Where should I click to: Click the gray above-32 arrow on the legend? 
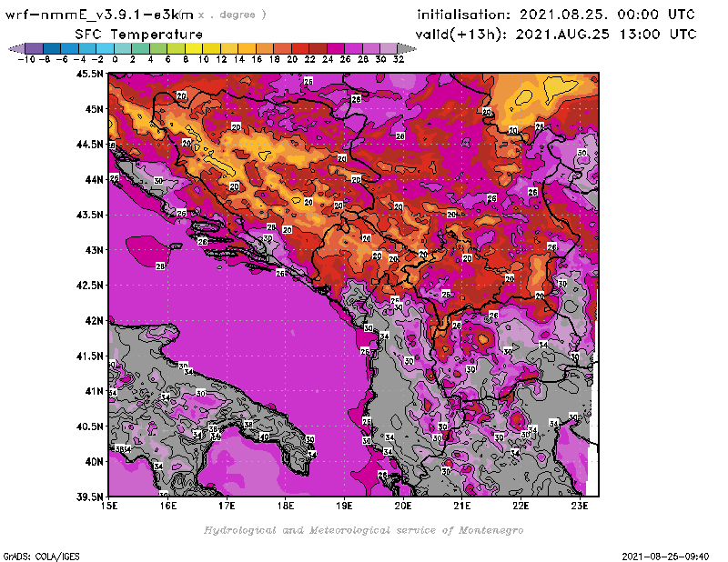pos(407,48)
